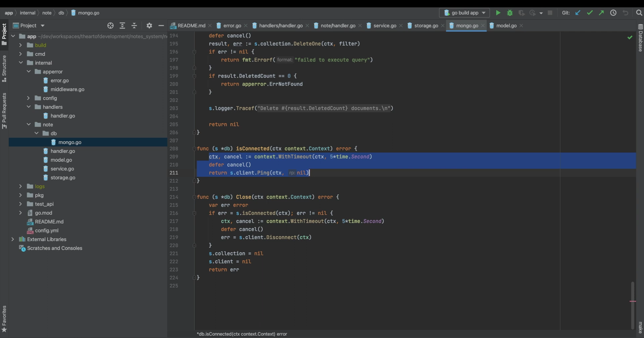Expand External Libraries node

(13, 239)
